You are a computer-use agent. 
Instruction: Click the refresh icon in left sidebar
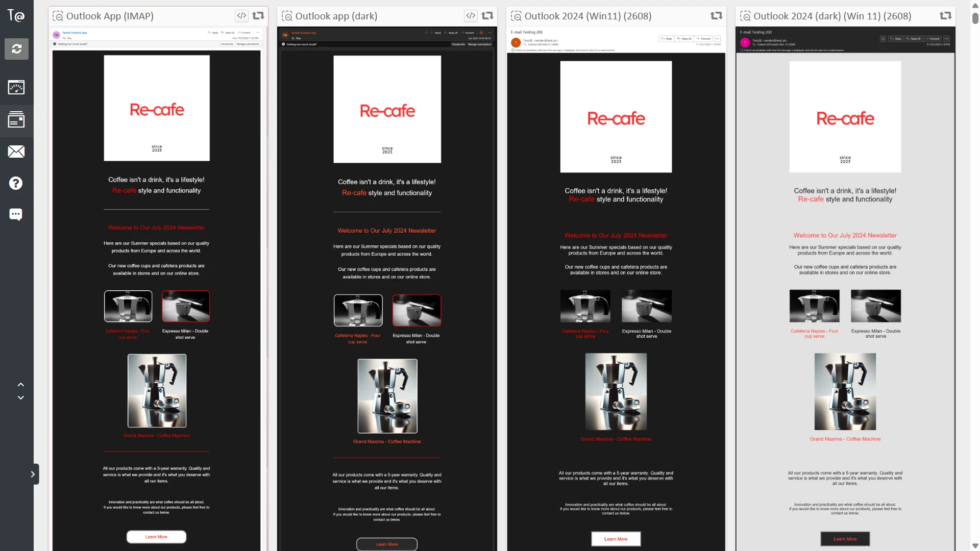pos(16,49)
